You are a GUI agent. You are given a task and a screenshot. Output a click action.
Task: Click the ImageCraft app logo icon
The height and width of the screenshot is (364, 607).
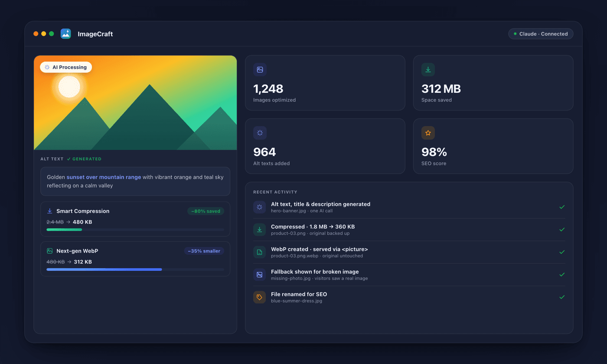[x=66, y=34]
